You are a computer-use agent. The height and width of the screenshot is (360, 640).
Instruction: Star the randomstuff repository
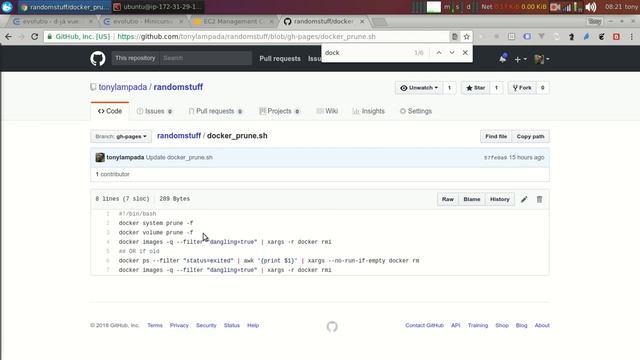[x=476, y=88]
